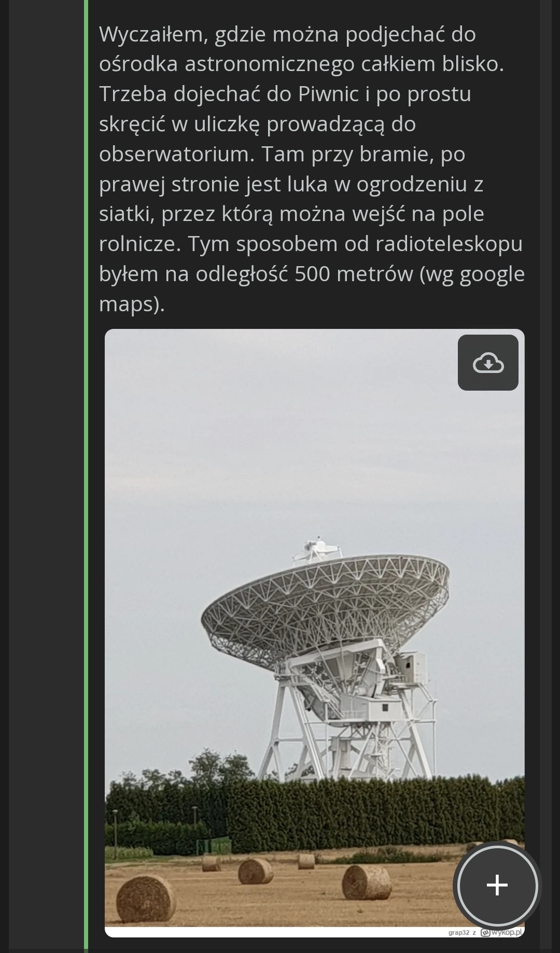Click the grap32 author label on image
Viewport: 560px width, 953px height.
[x=458, y=933]
